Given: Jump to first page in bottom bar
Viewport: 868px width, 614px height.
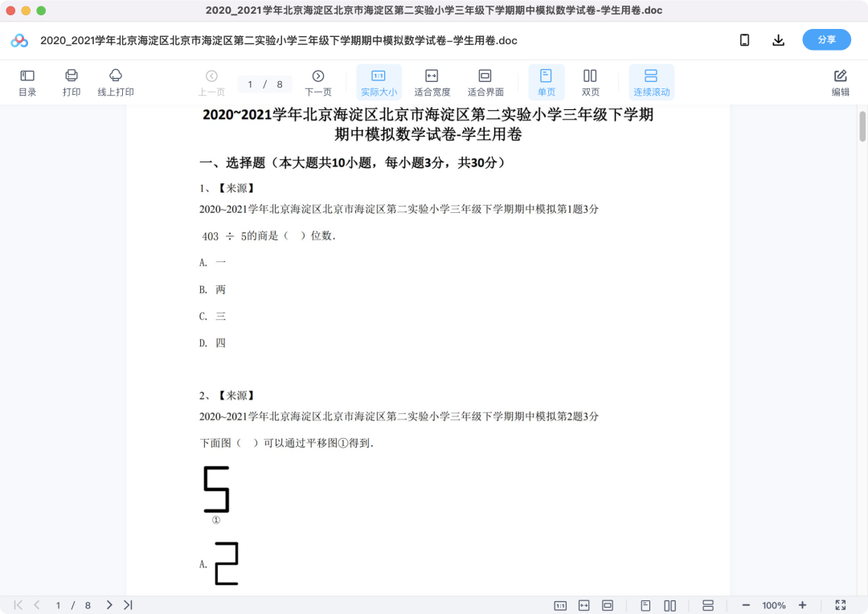Looking at the screenshot, I should pos(18,605).
